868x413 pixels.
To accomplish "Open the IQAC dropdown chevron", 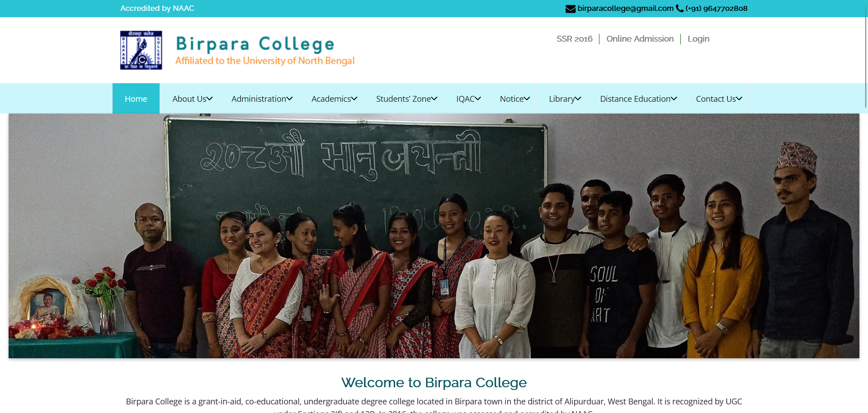I will pos(478,99).
